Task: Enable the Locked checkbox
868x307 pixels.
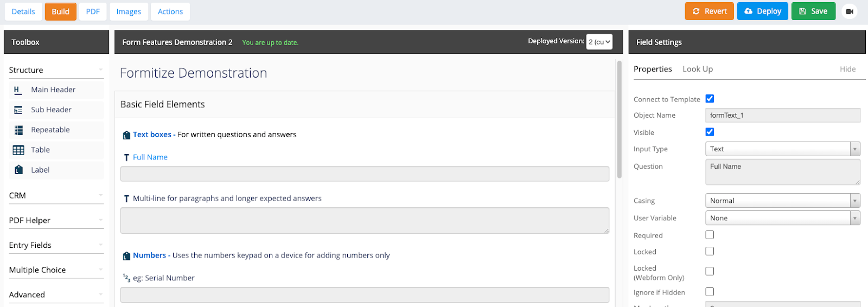Action: click(710, 251)
